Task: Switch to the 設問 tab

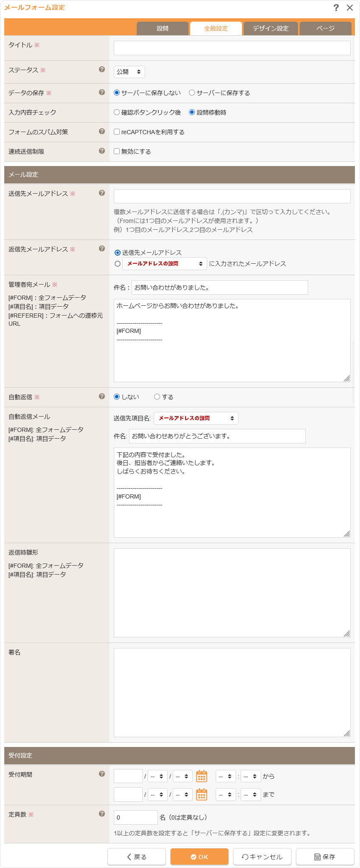Action: click(163, 28)
